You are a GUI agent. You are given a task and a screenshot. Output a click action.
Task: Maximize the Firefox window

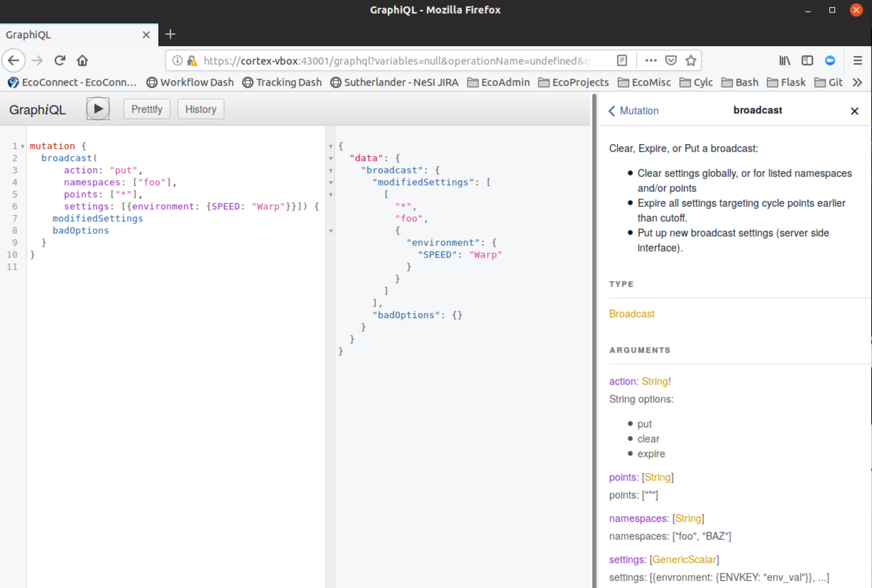pos(832,10)
